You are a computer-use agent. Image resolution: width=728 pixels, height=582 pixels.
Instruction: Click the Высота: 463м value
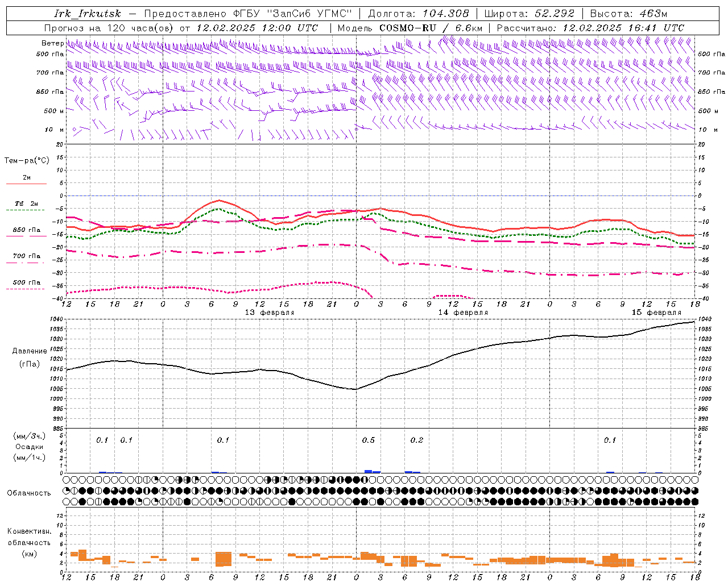[628, 14]
